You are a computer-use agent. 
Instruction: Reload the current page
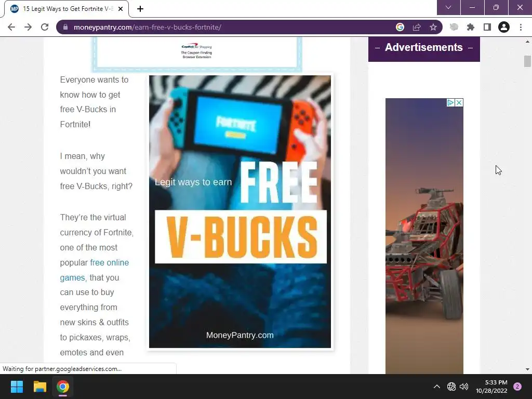pos(45,27)
